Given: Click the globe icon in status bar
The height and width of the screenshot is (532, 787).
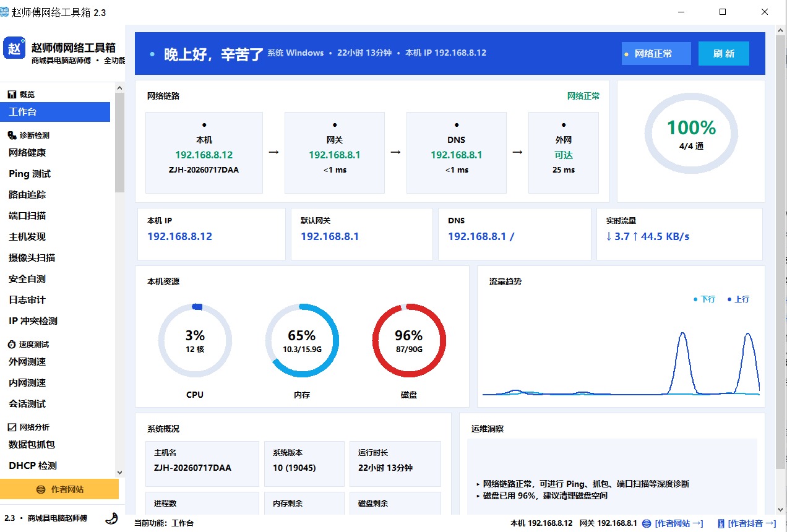Looking at the screenshot, I should (x=647, y=523).
